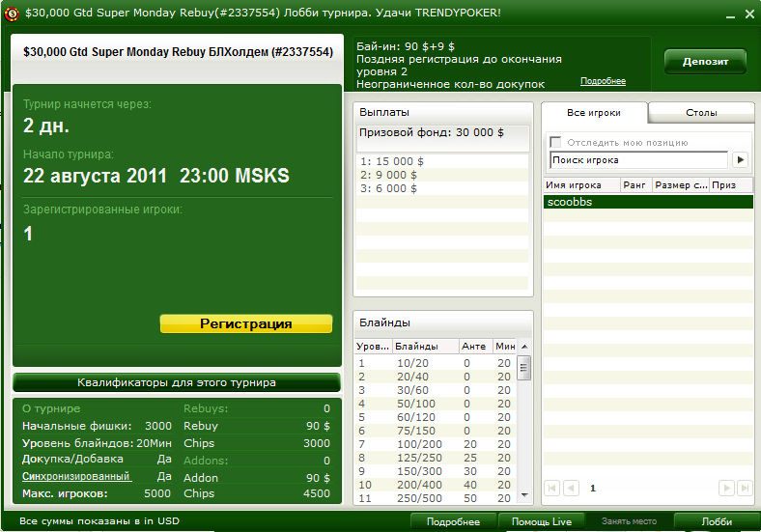
Task: Go to last page of players list
Action: pos(745,488)
